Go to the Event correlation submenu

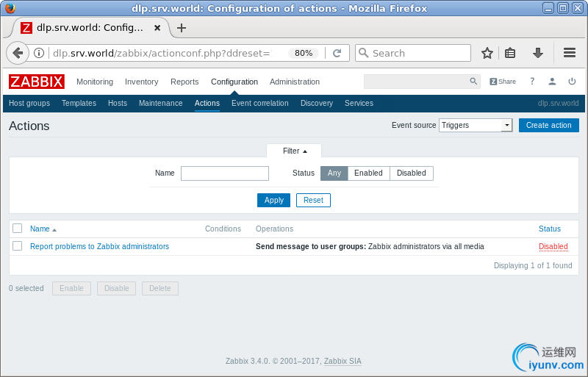(260, 103)
